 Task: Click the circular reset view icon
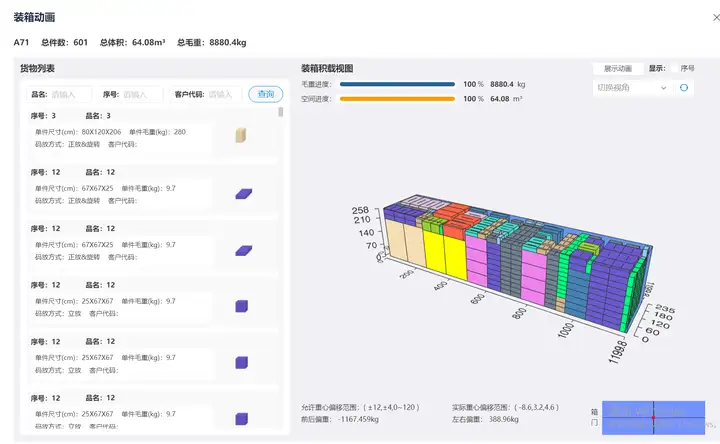[x=684, y=88]
